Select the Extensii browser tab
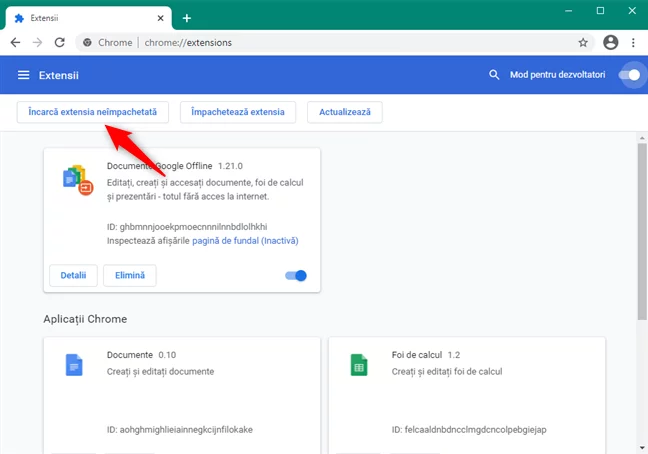 (x=88, y=18)
